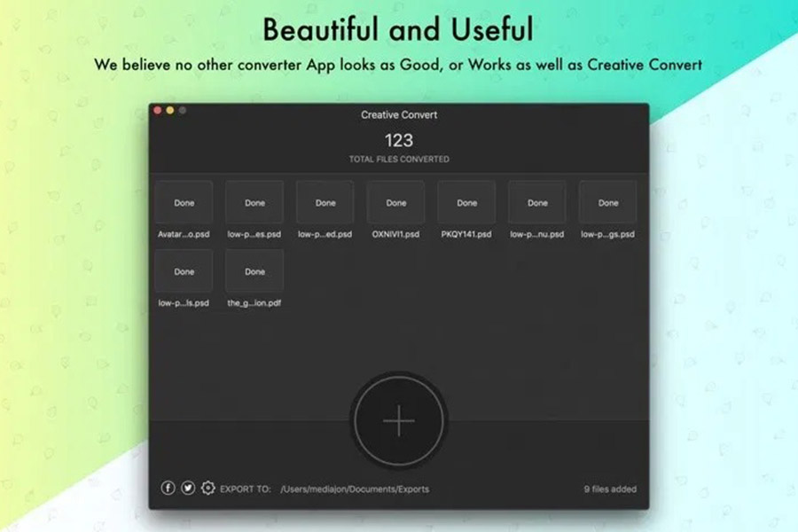Screen dimensions: 798x532
Task: Click the EXPORT TO label
Action: pos(246,489)
